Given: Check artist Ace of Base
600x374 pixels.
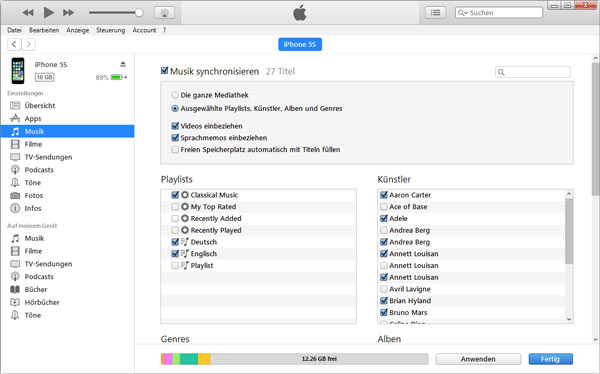Looking at the screenshot, I should click(384, 207).
